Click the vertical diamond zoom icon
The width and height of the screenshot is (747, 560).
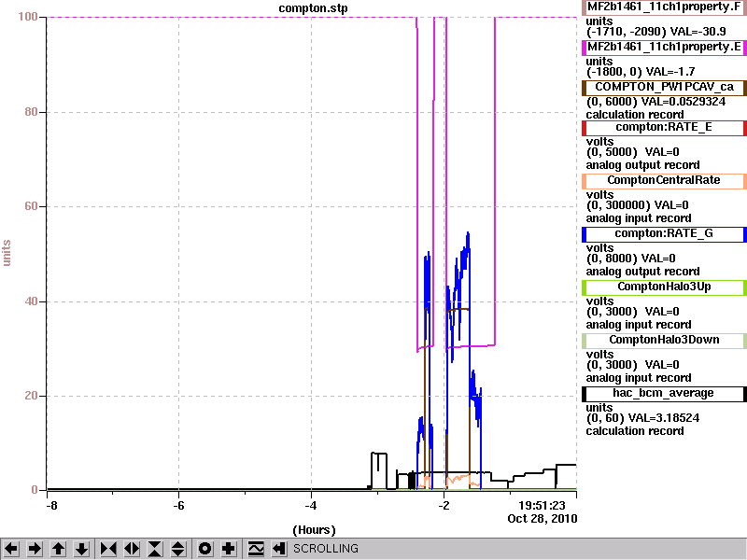coord(178,549)
